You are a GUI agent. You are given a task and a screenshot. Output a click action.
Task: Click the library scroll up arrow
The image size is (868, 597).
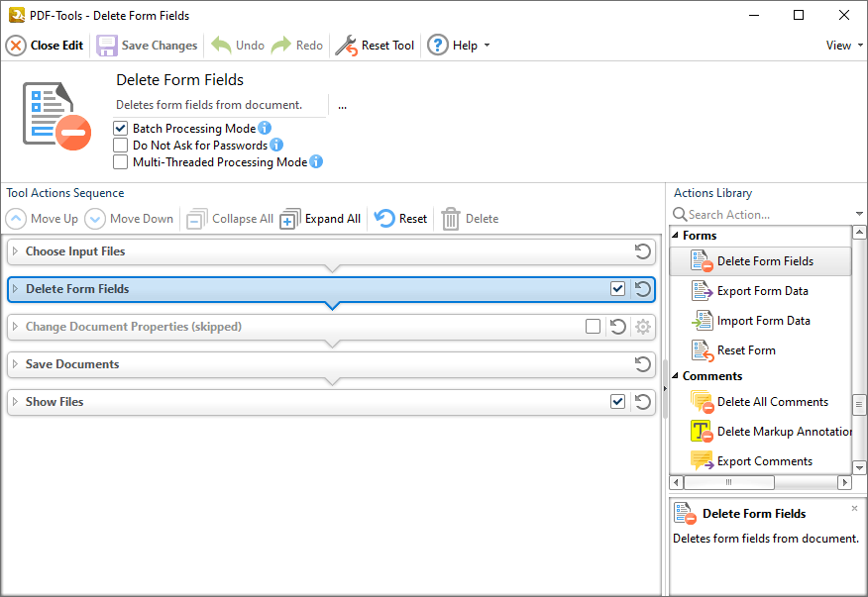click(x=859, y=232)
